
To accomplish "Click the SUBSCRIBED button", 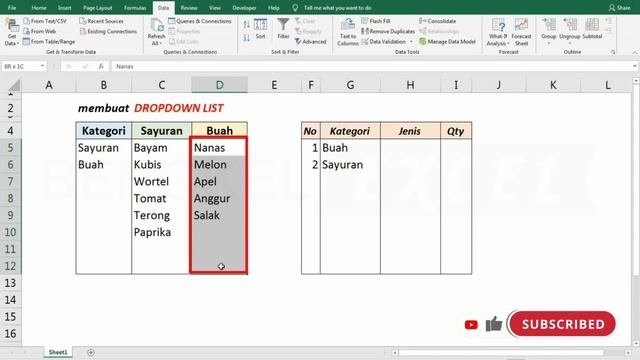I will tap(562, 324).
